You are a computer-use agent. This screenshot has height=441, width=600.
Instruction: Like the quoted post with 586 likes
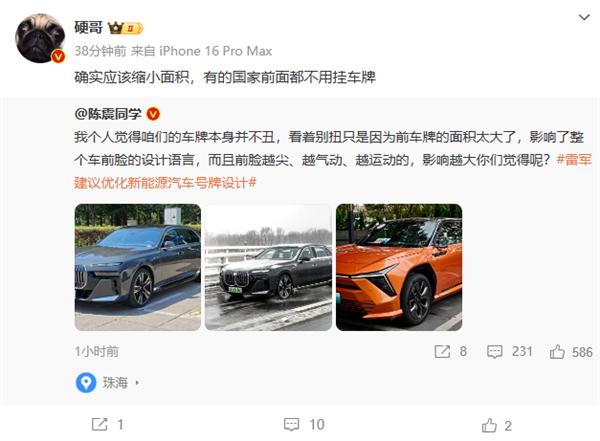coord(571,352)
